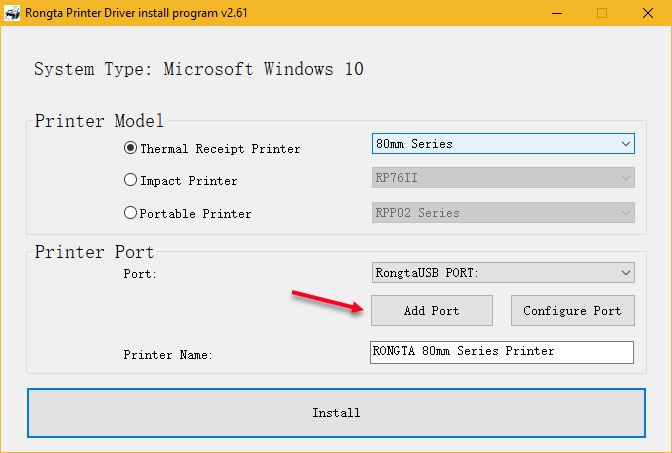This screenshot has width=672, height=453.
Task: Click the "Printer Name:" label text
Action: click(168, 355)
